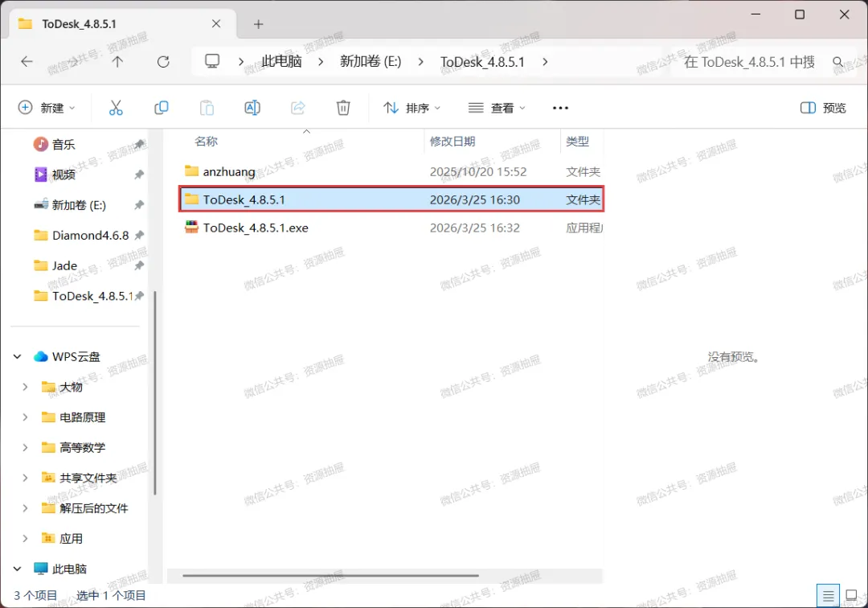Open the 电路原理 folder in sidebar
This screenshot has width=868, height=608.
(83, 417)
